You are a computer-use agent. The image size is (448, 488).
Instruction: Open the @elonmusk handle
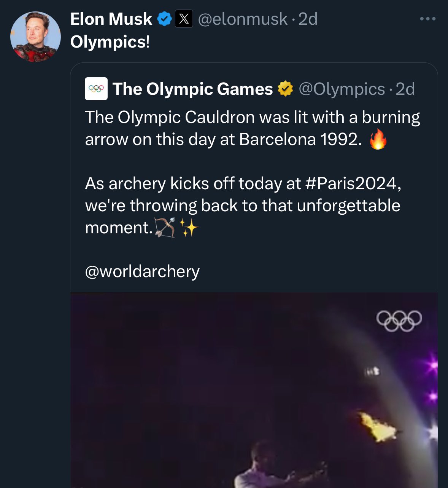click(243, 19)
